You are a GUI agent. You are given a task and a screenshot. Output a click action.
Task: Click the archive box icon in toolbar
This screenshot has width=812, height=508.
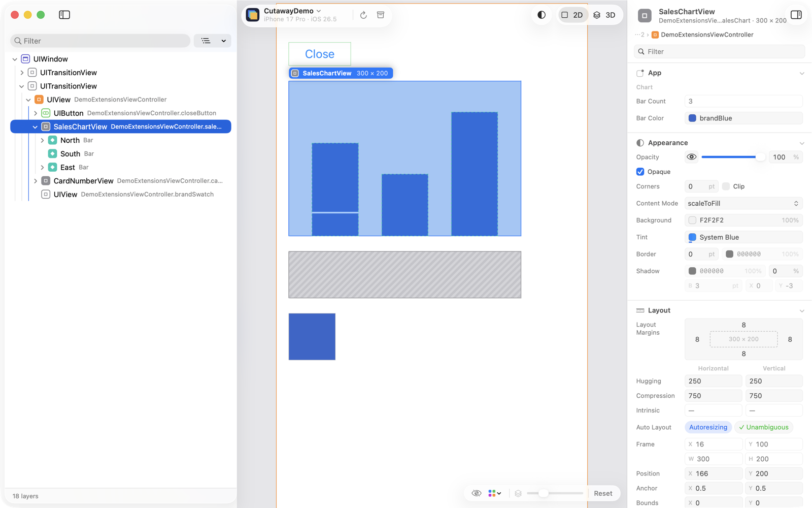381,15
